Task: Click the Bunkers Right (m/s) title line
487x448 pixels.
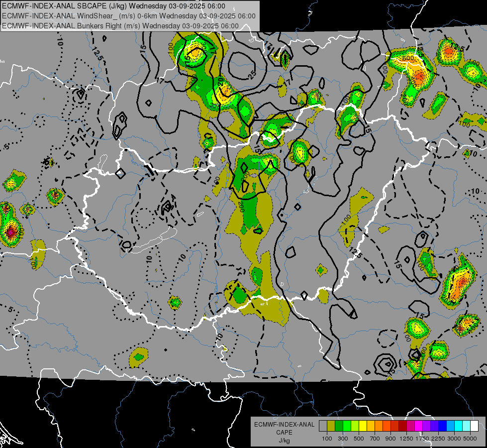Action: (x=120, y=26)
